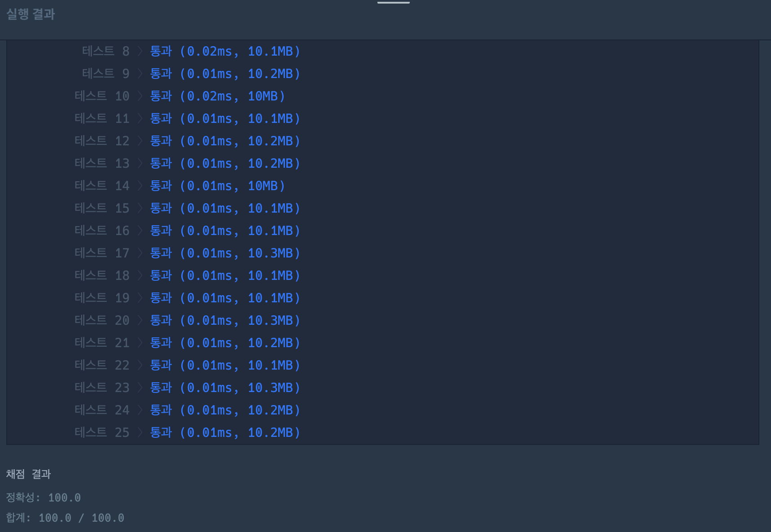Click the panel resize handle at top center
Image resolution: width=771 pixels, height=532 pixels.
tap(394, 2)
